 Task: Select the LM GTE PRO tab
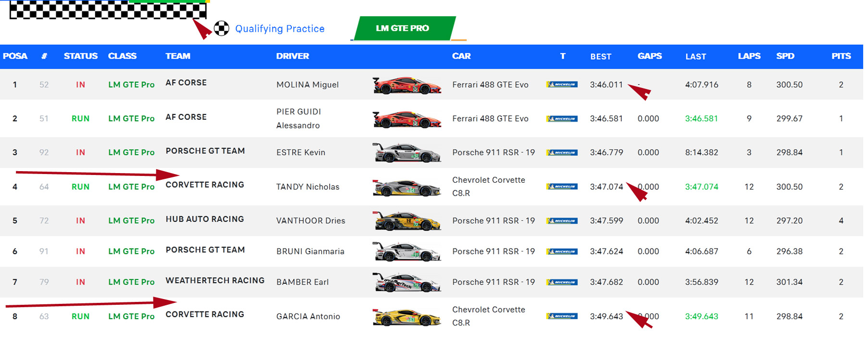coord(403,28)
